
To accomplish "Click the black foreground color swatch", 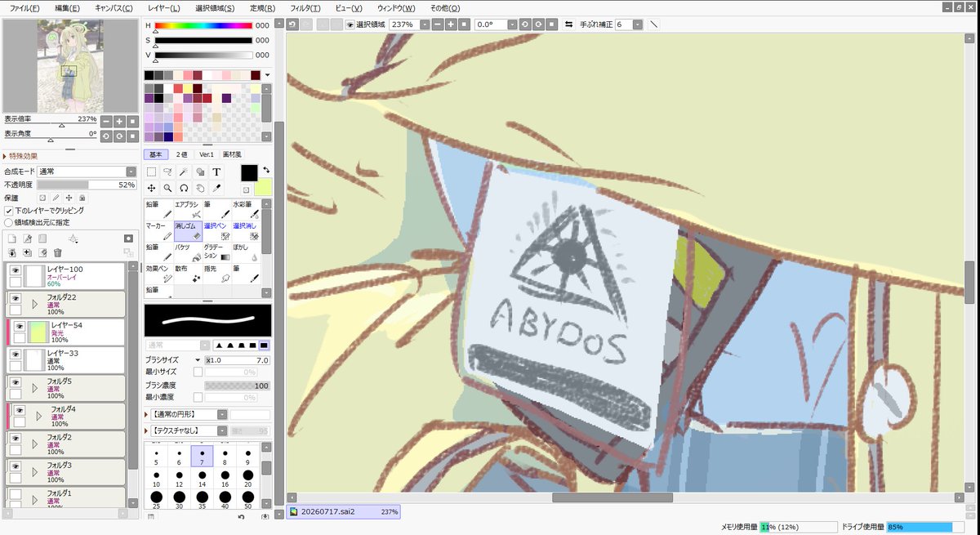I will click(249, 173).
